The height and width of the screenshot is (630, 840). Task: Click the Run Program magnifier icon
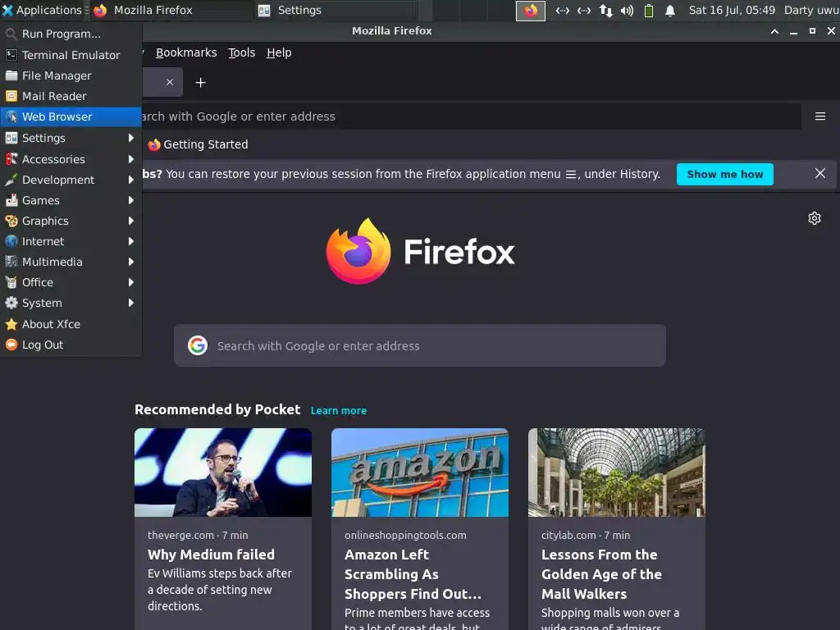coord(11,34)
